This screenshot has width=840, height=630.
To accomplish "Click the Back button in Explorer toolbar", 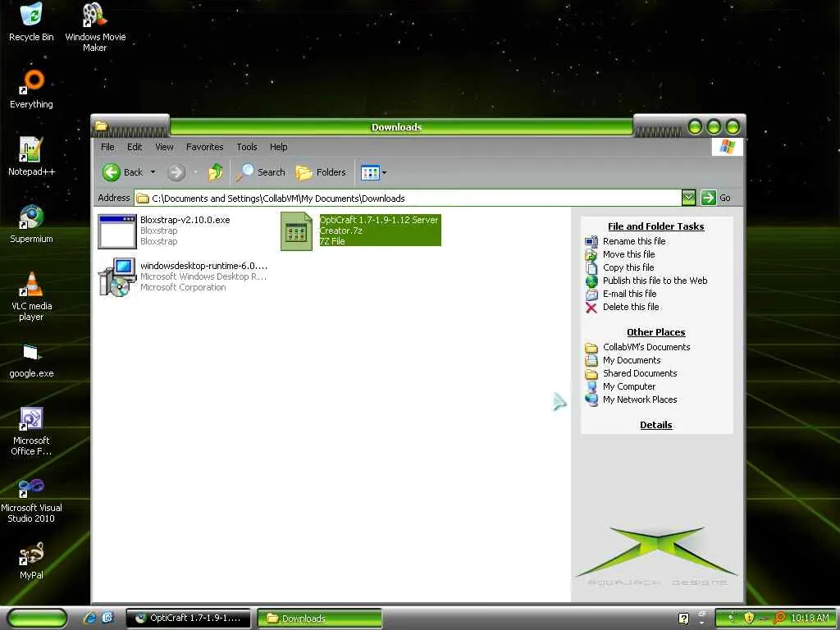I will (x=123, y=172).
